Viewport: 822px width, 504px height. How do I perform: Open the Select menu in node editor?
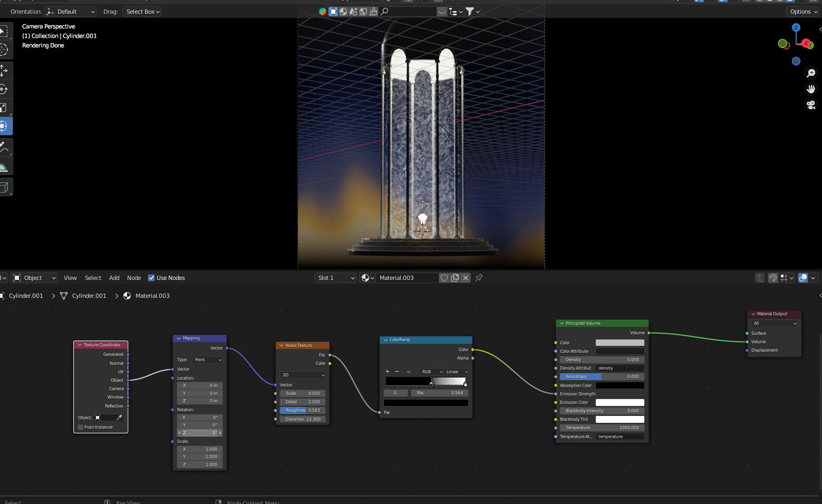(x=93, y=278)
